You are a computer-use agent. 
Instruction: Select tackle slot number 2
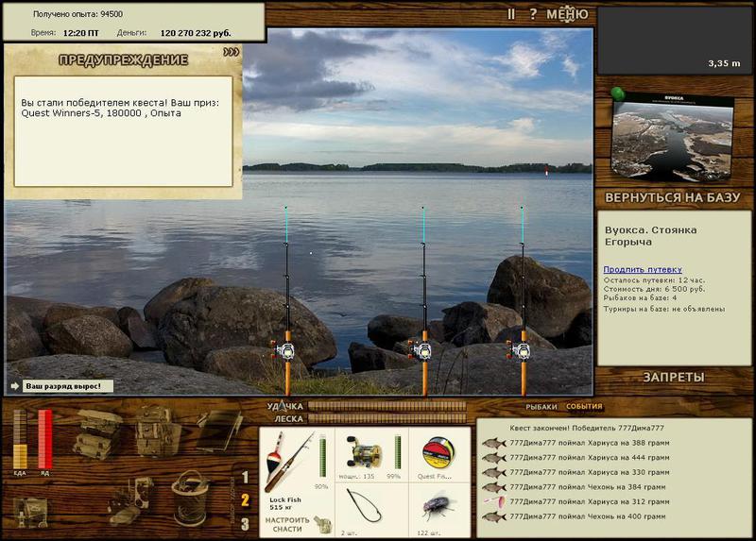tap(245, 500)
